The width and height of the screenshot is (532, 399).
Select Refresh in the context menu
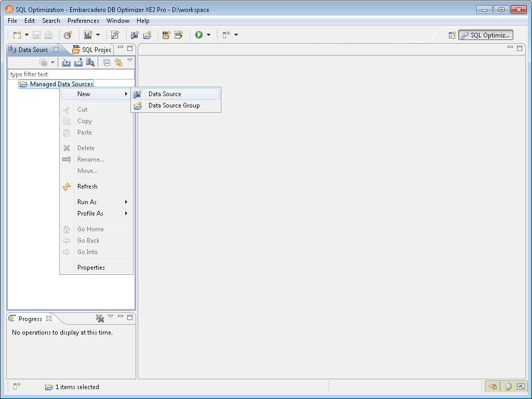coord(97,187)
